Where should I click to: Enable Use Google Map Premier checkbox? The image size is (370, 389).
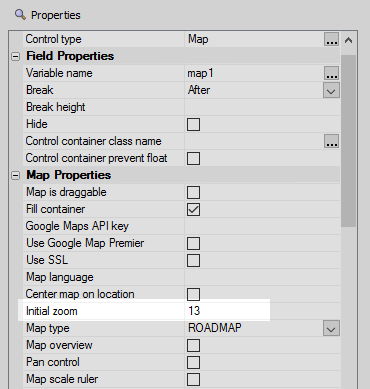point(194,243)
